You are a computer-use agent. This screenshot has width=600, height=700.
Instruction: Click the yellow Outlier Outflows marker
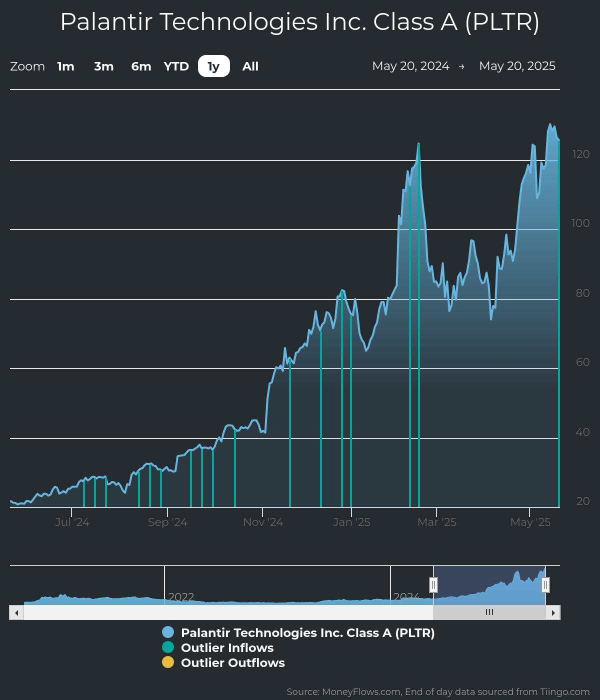pyautogui.click(x=168, y=662)
